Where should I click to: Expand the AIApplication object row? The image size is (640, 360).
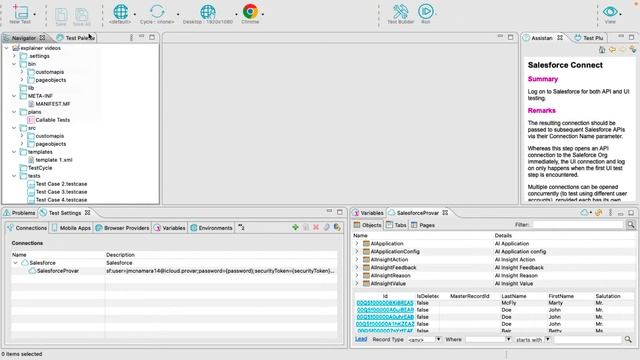point(357,243)
